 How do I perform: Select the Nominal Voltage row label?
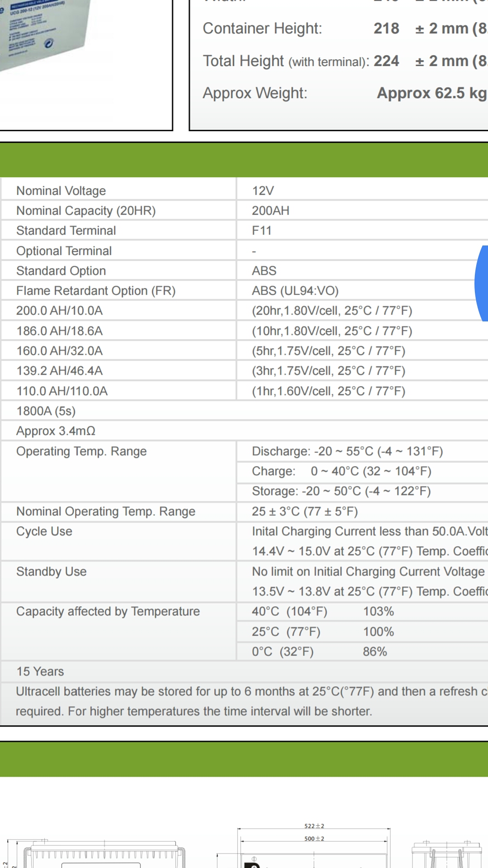61,191
